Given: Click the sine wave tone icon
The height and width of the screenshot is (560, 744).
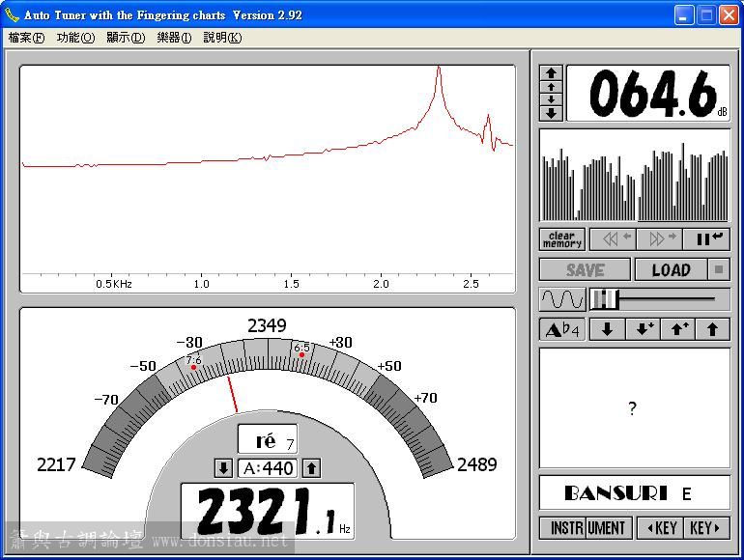Looking at the screenshot, I should point(561,299).
